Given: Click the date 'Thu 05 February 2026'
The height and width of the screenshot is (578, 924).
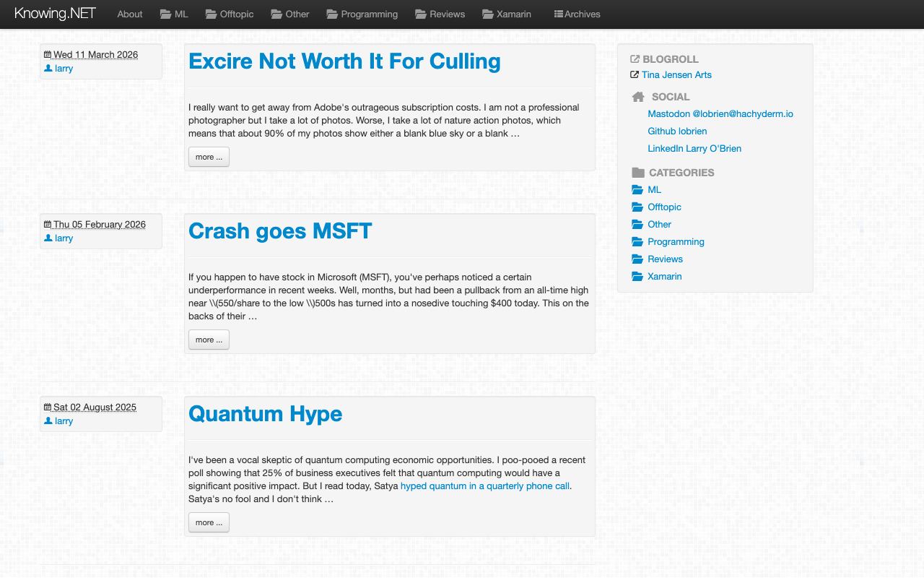Looking at the screenshot, I should [x=100, y=224].
